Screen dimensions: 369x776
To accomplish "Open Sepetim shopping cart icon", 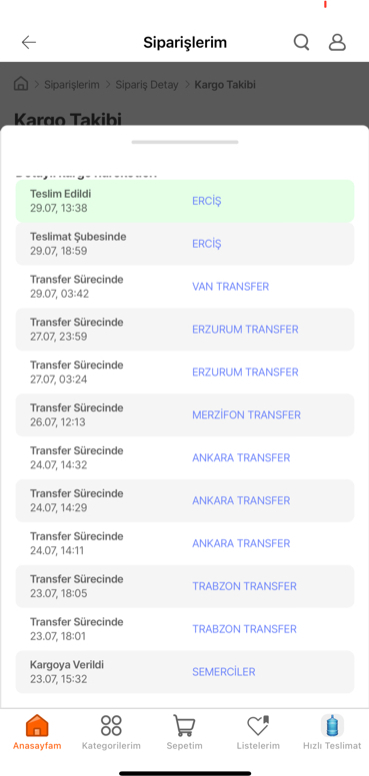I will 184,726.
